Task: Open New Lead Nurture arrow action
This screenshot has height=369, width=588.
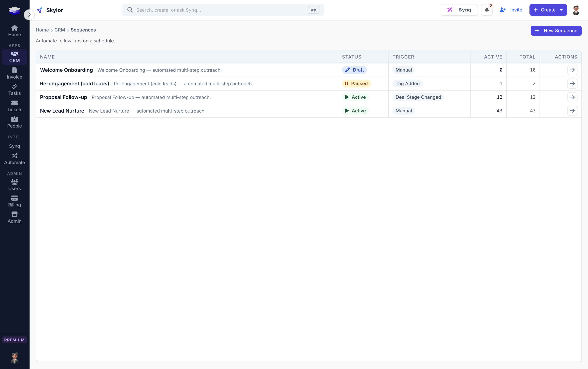Action: [572, 111]
